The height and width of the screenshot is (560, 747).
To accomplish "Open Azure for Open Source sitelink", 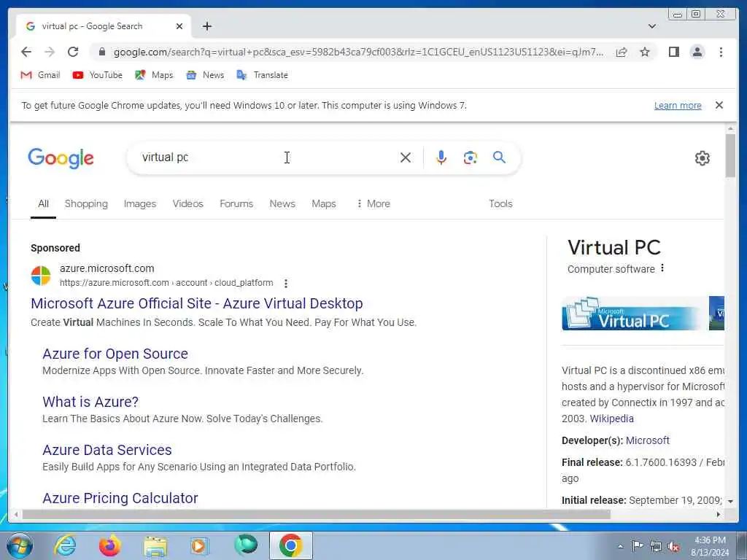I will pos(115,354).
